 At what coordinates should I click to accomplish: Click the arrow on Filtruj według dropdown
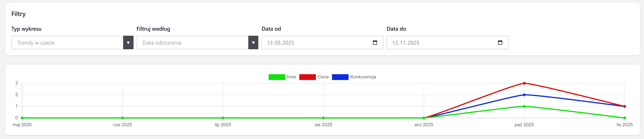tap(253, 43)
